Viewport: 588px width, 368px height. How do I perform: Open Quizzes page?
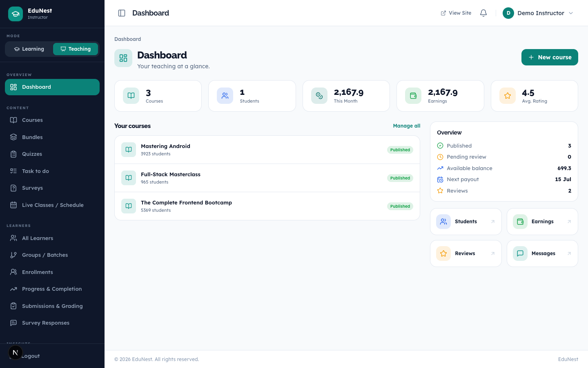pos(52,154)
